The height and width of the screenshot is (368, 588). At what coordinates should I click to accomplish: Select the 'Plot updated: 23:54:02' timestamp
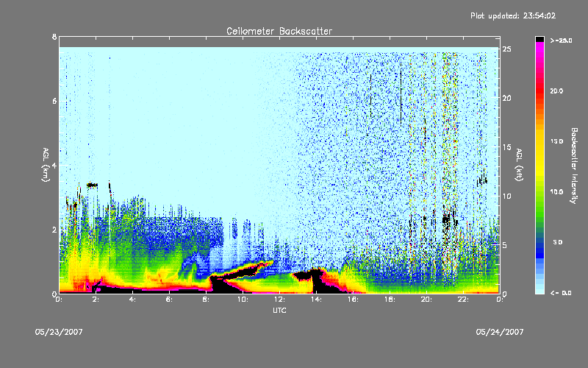pos(513,15)
